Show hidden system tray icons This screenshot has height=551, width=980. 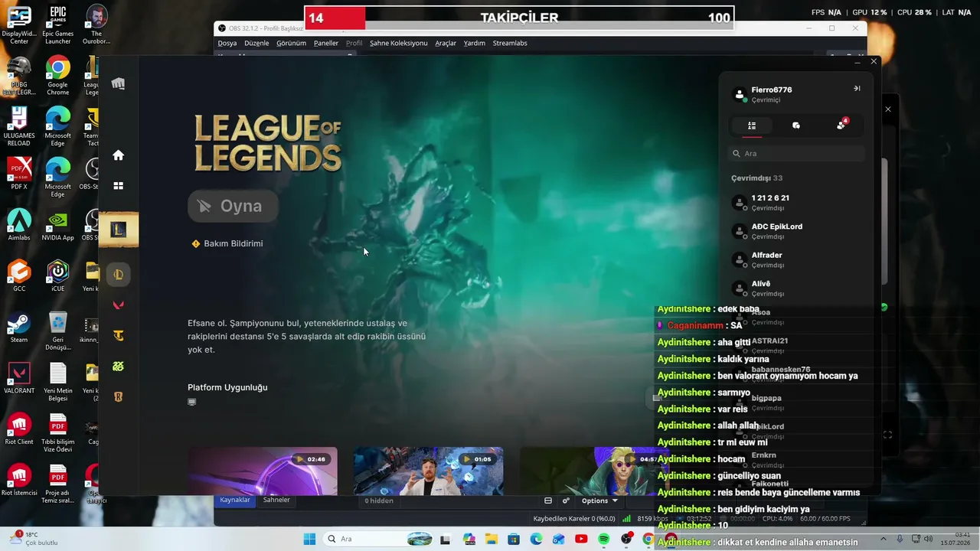(884, 539)
